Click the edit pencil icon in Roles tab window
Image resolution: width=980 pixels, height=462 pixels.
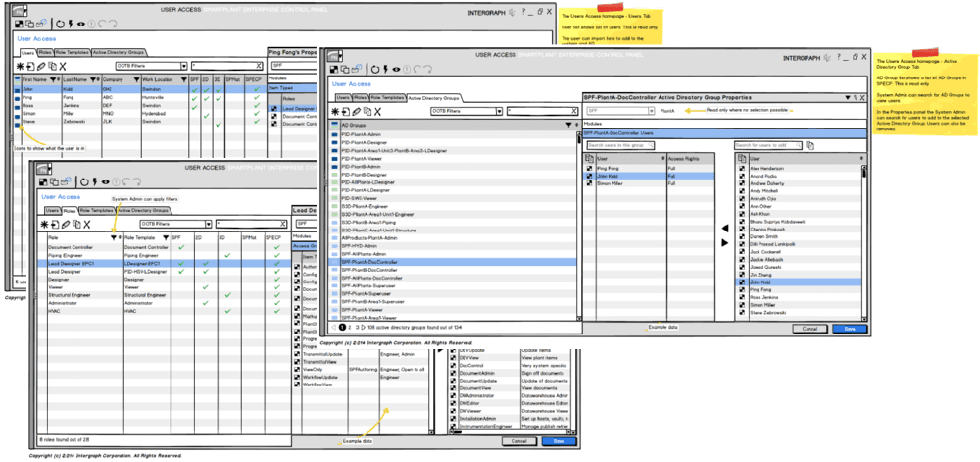pyautogui.click(x=66, y=224)
